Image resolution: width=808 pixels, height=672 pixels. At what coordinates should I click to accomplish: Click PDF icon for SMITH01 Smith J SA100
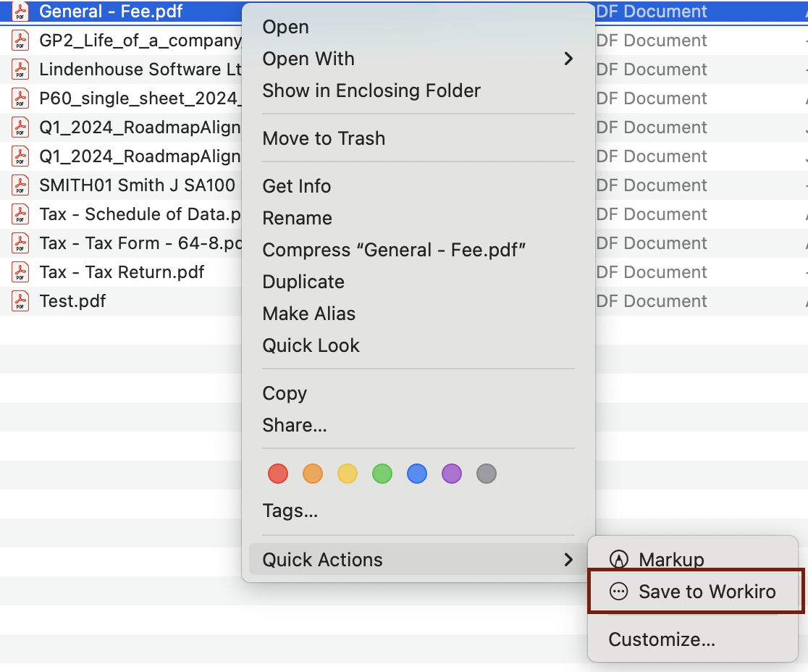(20, 185)
